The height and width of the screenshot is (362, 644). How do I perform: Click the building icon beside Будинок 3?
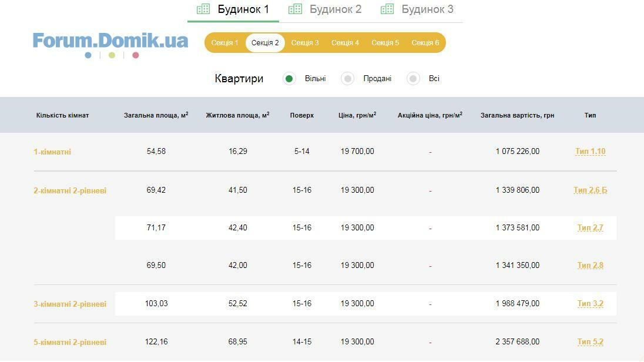[387, 9]
